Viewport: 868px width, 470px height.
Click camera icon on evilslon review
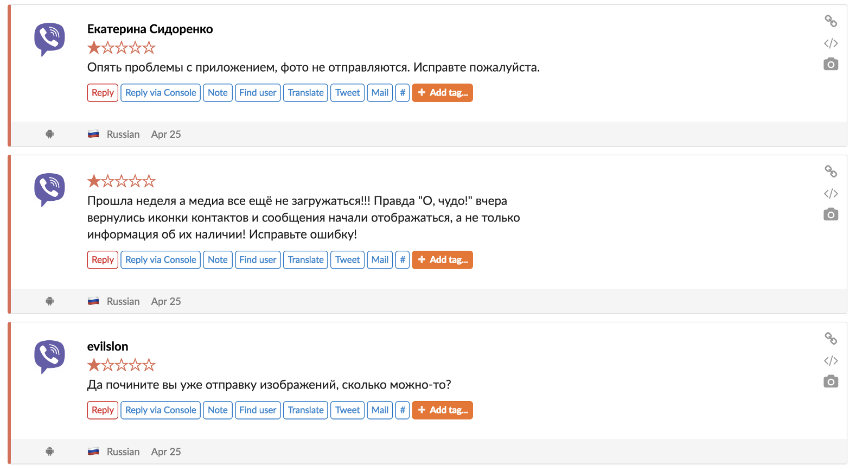(x=831, y=382)
